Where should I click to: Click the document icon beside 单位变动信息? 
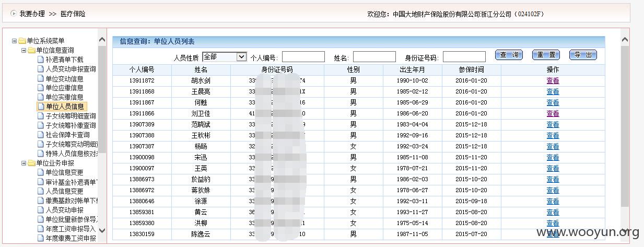pos(40,78)
